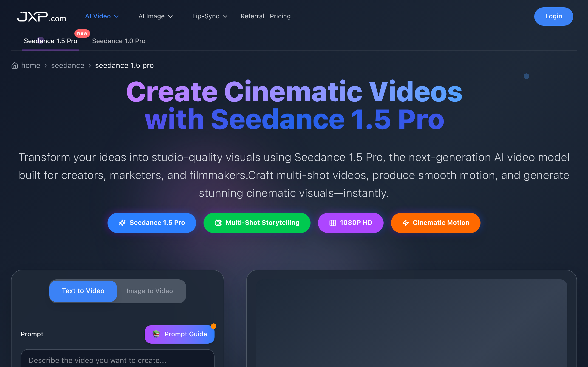The width and height of the screenshot is (588, 367).
Task: Click the home icon in breadcrumb
Action: coord(14,66)
